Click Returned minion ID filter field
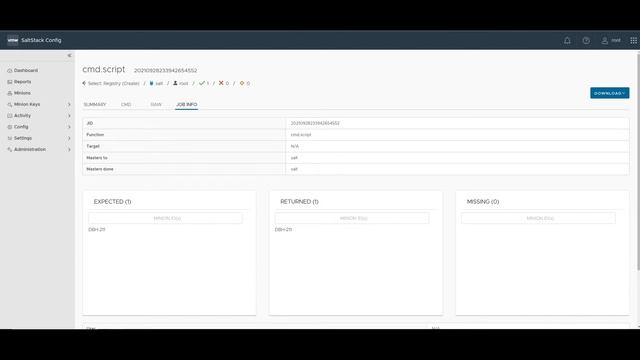This screenshot has height=360, width=640. [352, 218]
